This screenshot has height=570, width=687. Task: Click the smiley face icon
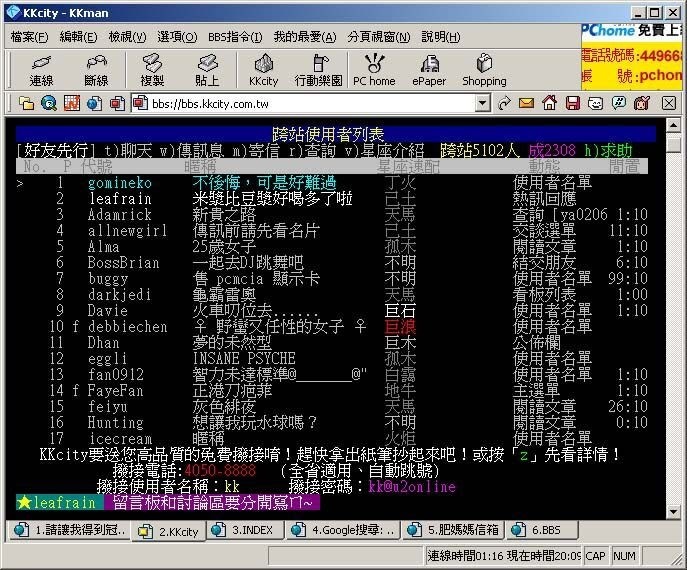point(595,103)
